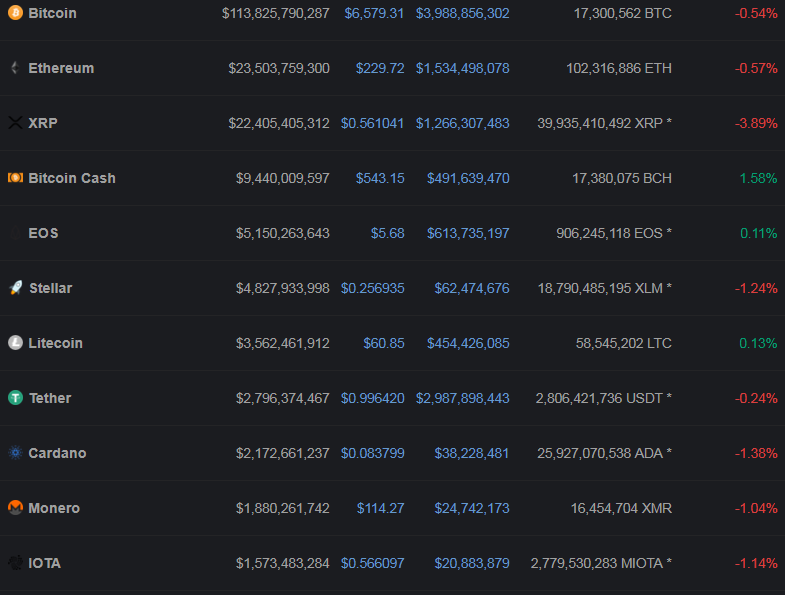
Task: Open Tether 24h volume $2,987,898,443
Action: [462, 398]
